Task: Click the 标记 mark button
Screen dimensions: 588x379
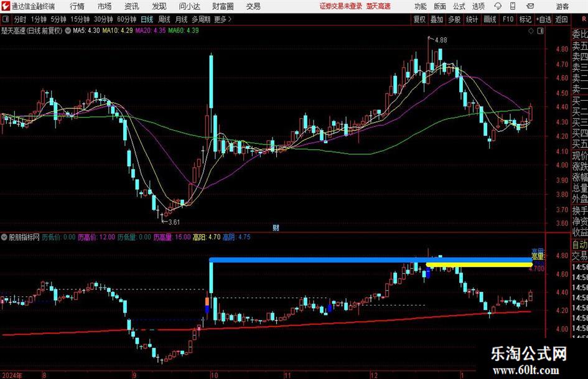Action: pos(525,19)
